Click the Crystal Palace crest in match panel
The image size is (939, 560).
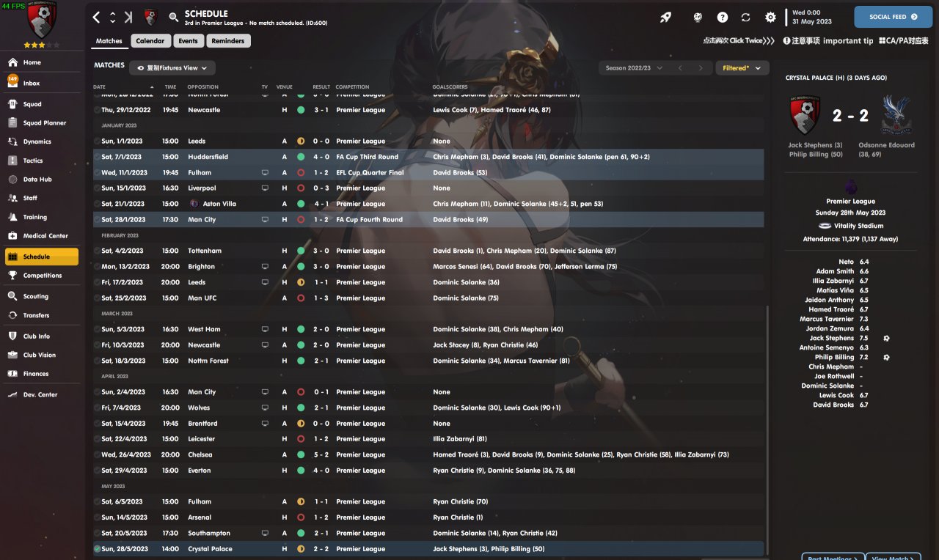tap(896, 115)
